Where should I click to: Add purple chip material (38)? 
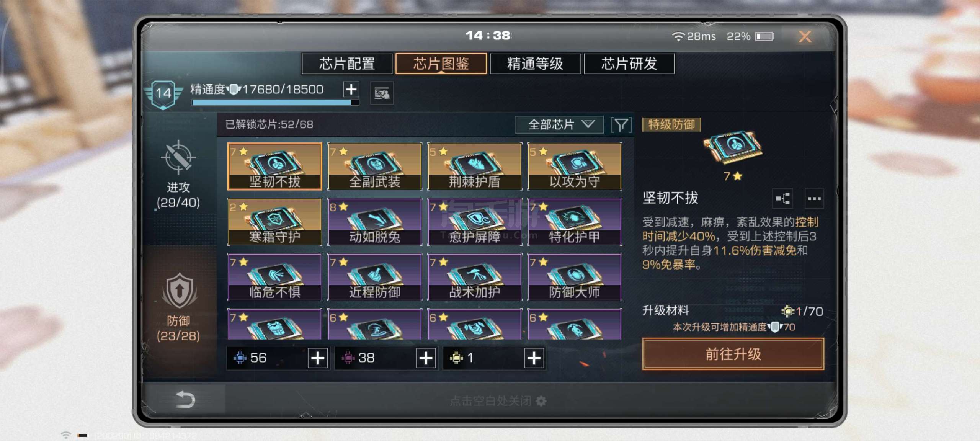(426, 358)
